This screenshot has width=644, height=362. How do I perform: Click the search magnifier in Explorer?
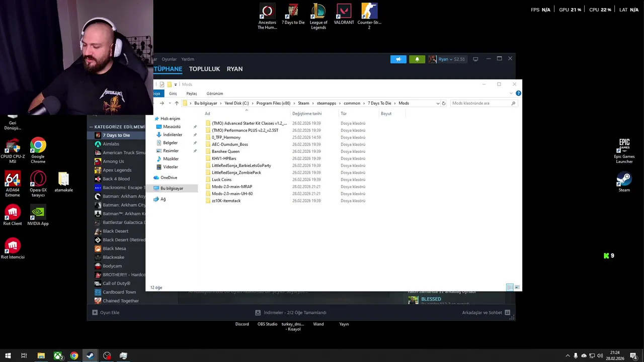(513, 103)
